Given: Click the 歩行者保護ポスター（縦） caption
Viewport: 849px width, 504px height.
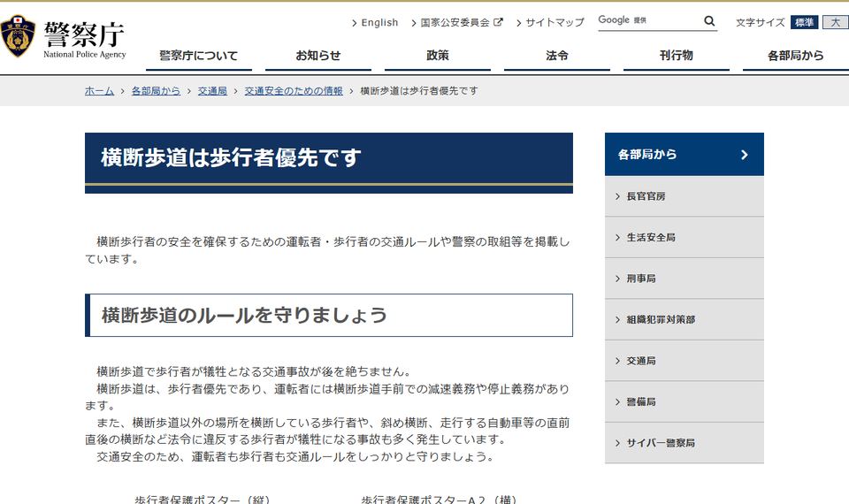Looking at the screenshot, I should (x=202, y=500).
